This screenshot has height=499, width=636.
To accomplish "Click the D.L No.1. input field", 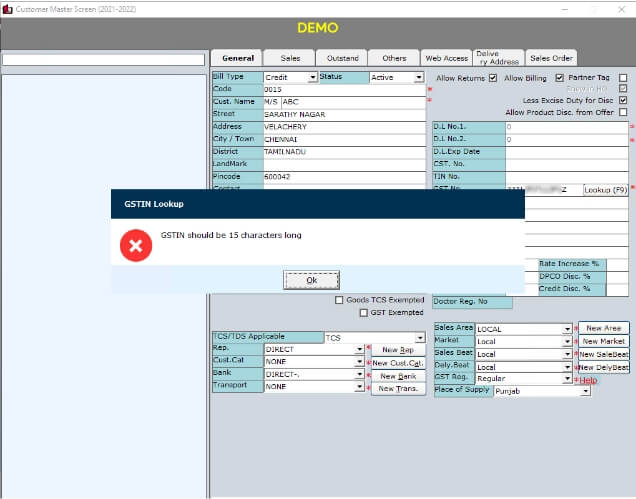I will 567,127.
